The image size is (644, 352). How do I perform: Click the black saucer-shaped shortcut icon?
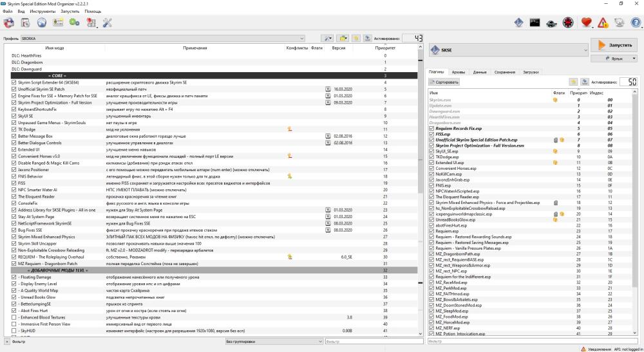click(x=552, y=23)
